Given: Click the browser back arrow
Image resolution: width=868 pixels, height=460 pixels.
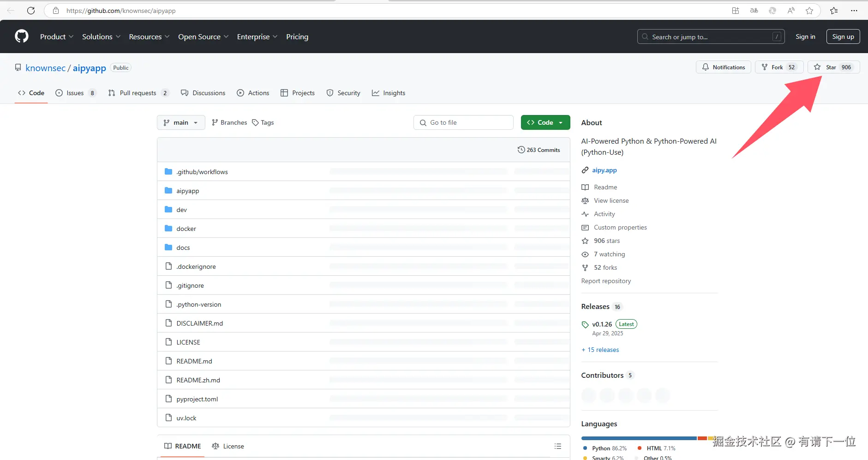Looking at the screenshot, I should point(11,11).
